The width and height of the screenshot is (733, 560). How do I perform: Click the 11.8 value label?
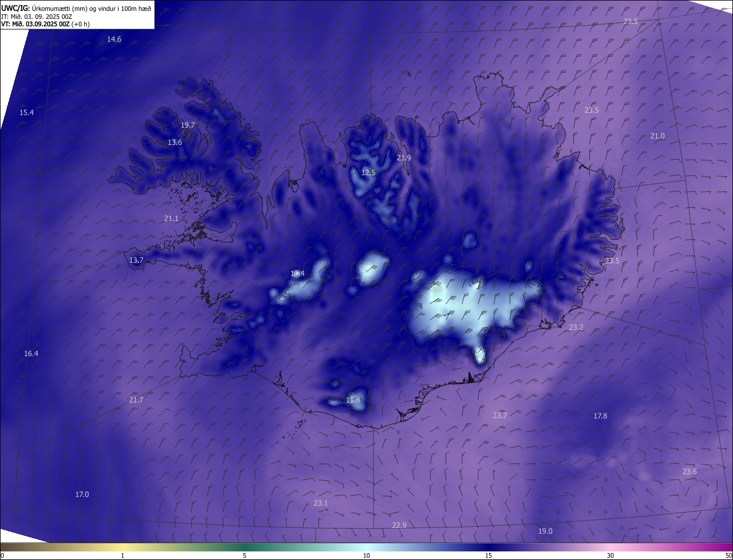(x=353, y=400)
